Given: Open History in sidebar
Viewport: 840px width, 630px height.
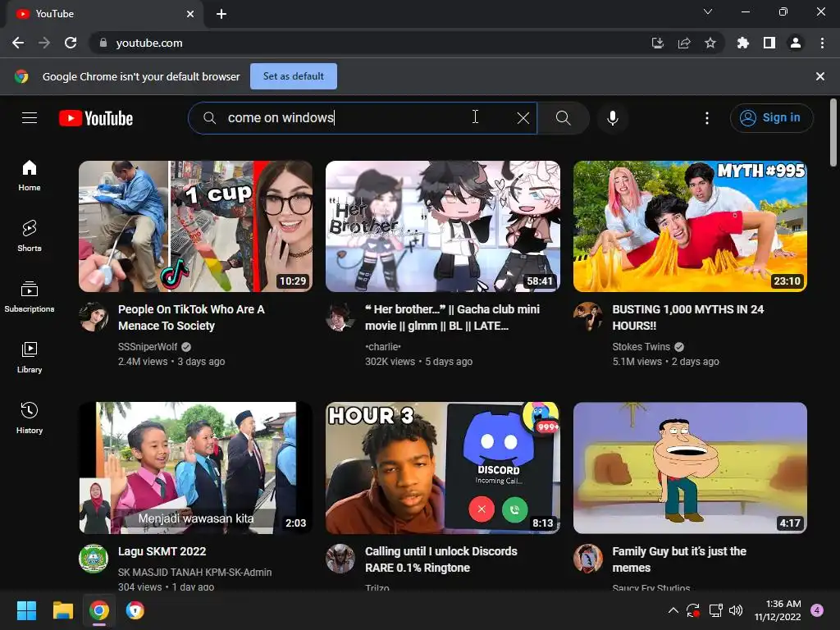Looking at the screenshot, I should click(30, 418).
